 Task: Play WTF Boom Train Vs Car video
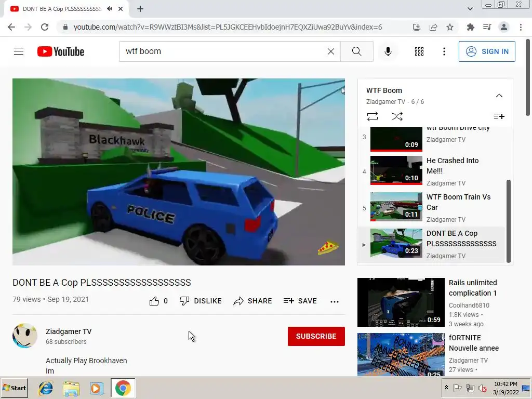tap(431, 207)
